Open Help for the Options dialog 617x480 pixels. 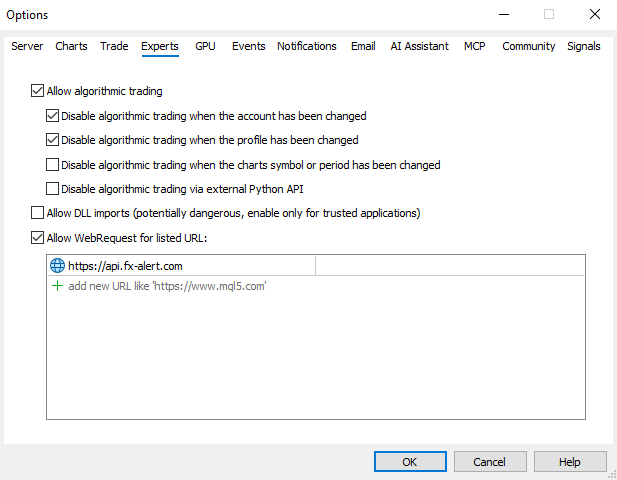point(570,462)
